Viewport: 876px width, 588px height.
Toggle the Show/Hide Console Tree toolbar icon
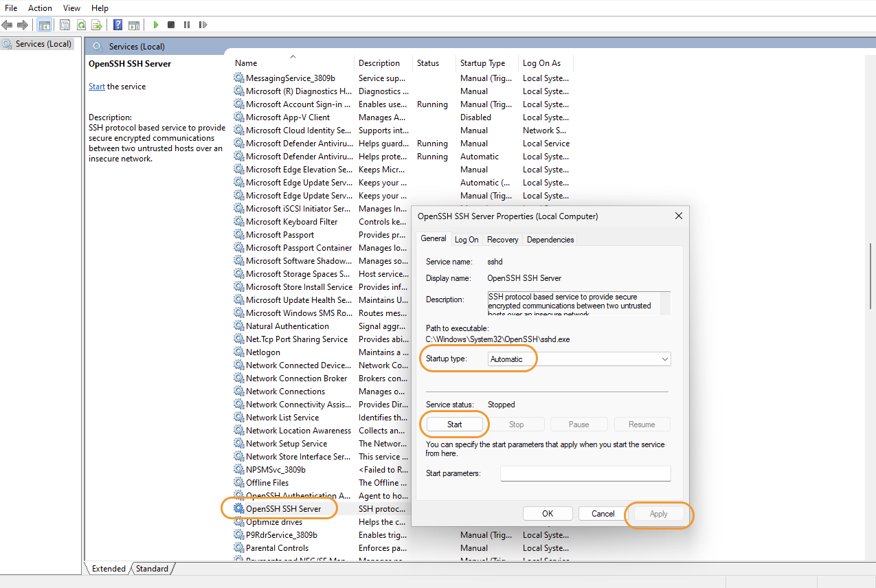point(44,25)
